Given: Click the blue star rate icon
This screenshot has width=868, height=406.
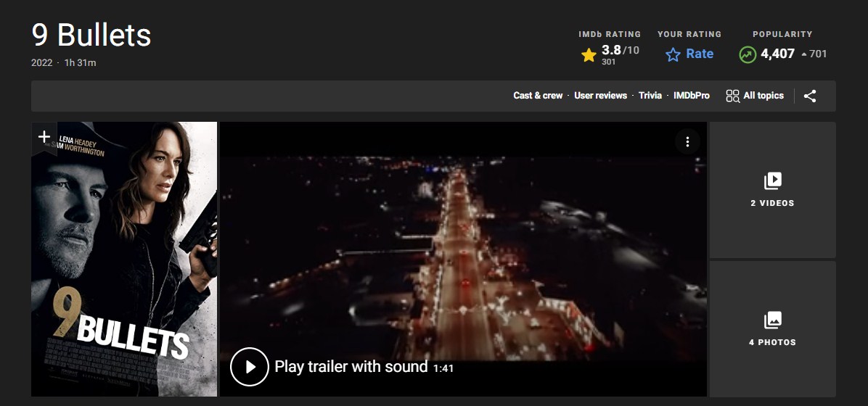Looking at the screenshot, I should coord(673,54).
